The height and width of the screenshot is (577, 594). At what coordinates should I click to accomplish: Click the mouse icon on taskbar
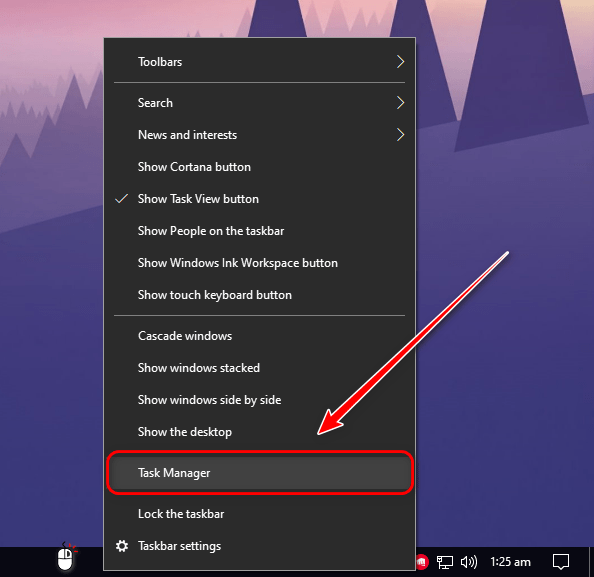tap(66, 557)
